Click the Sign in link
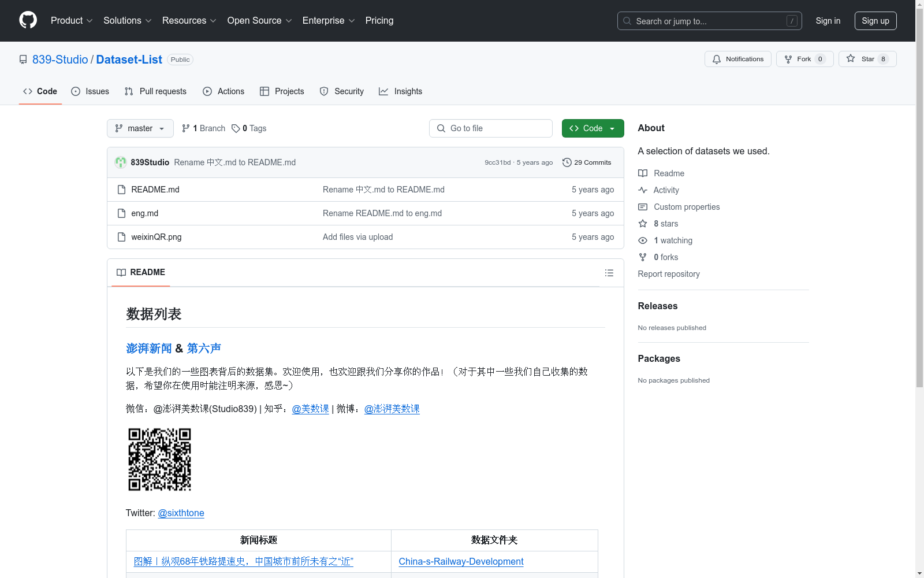The height and width of the screenshot is (578, 924). (x=828, y=21)
